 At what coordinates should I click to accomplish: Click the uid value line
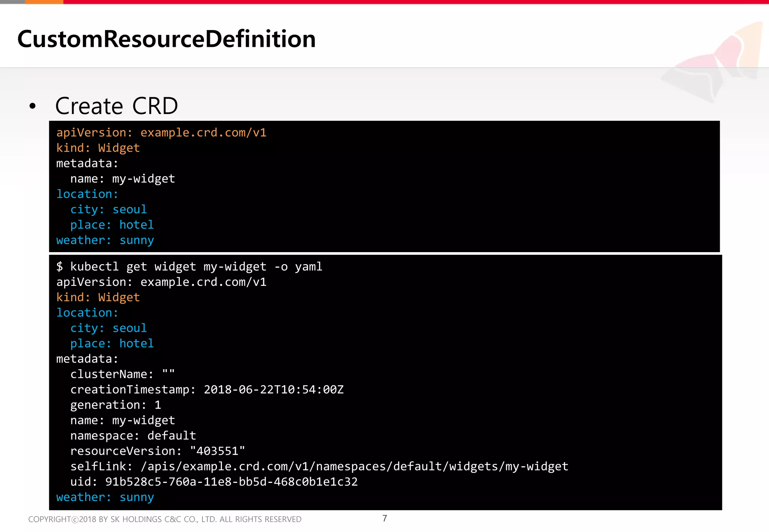(214, 482)
